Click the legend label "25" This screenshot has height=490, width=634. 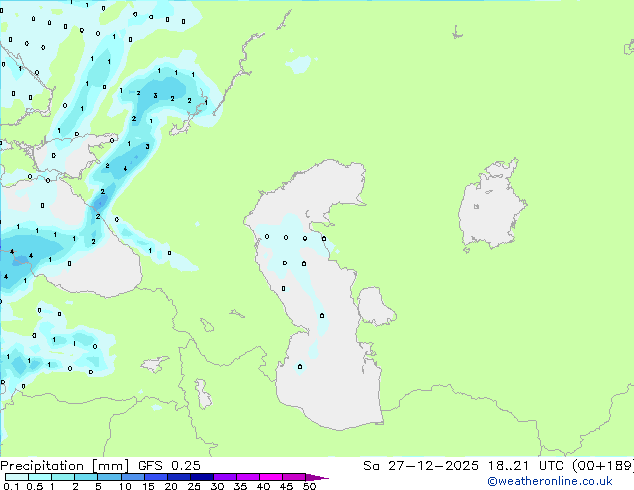194,486
